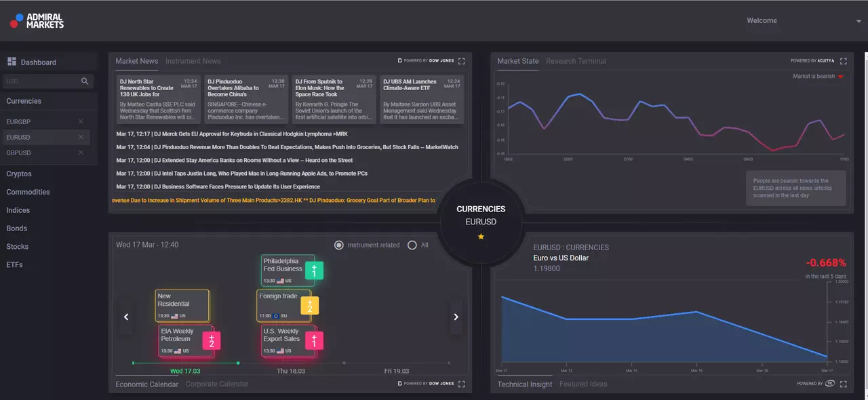Expand the Currencies category
Image resolution: width=868 pixels, height=400 pixels.
coord(24,101)
